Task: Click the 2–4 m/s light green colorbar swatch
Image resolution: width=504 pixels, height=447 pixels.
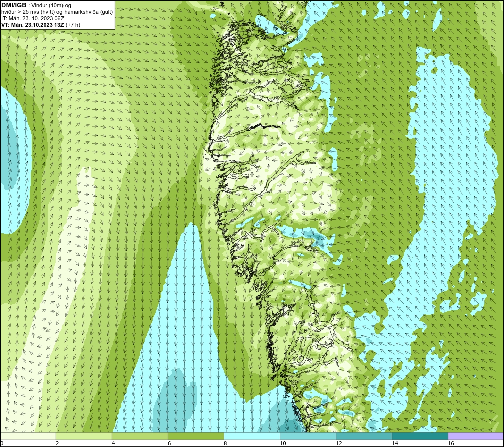Action: click(x=84, y=436)
